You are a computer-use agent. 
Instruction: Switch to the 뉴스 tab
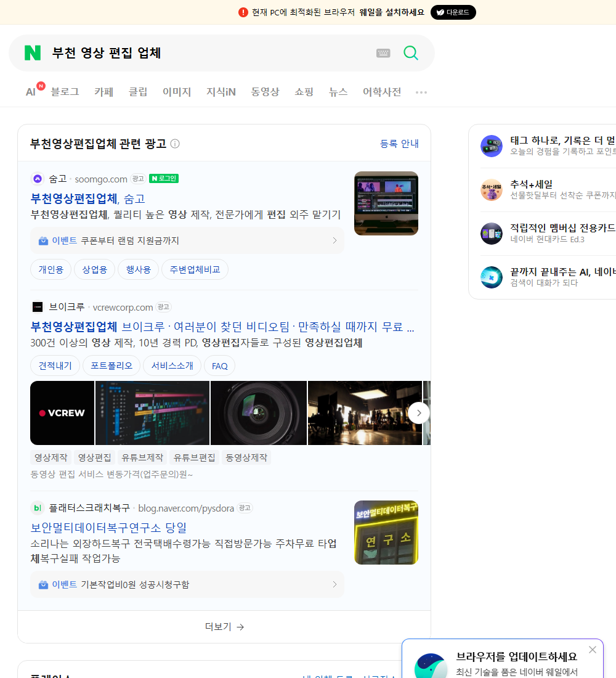point(338,92)
